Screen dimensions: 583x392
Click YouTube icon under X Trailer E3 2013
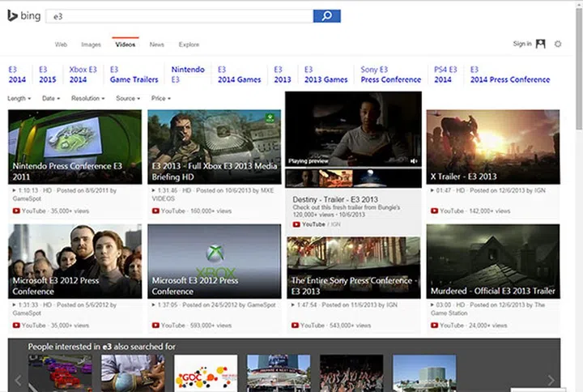434,211
